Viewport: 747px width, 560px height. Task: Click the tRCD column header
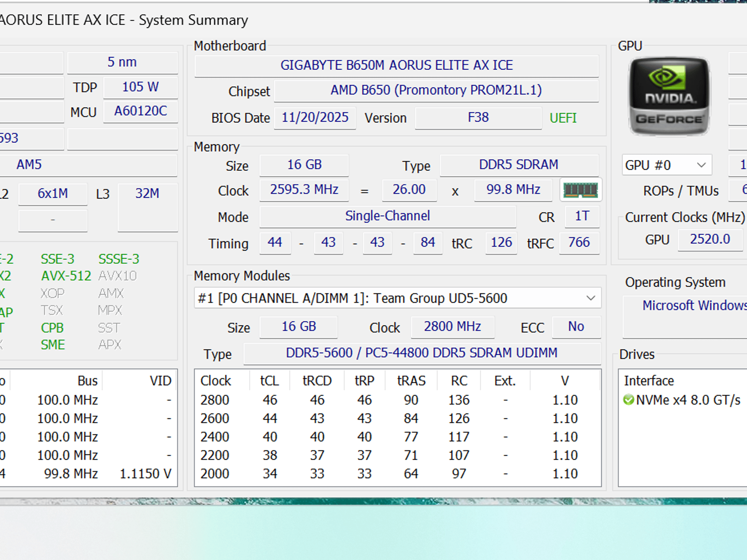pyautogui.click(x=317, y=381)
